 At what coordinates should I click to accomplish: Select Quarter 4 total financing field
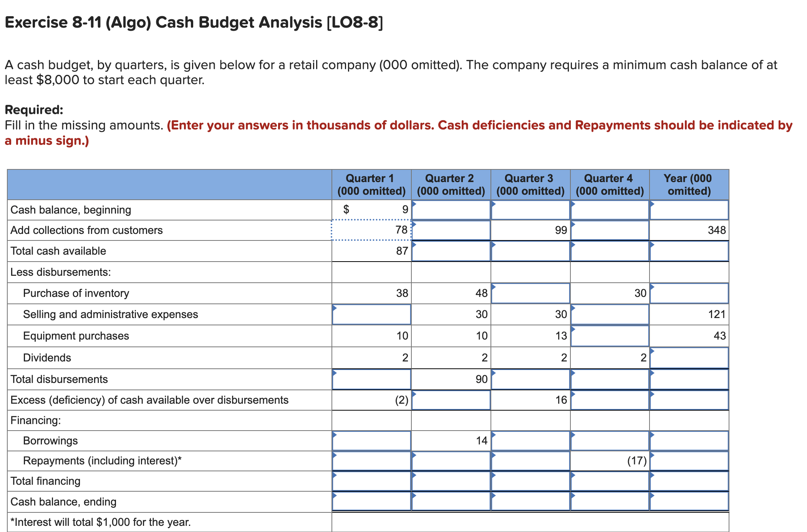[x=610, y=481]
